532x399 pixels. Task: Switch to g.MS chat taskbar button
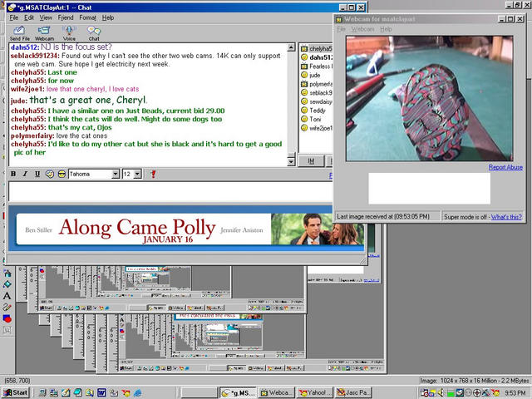tap(238, 392)
